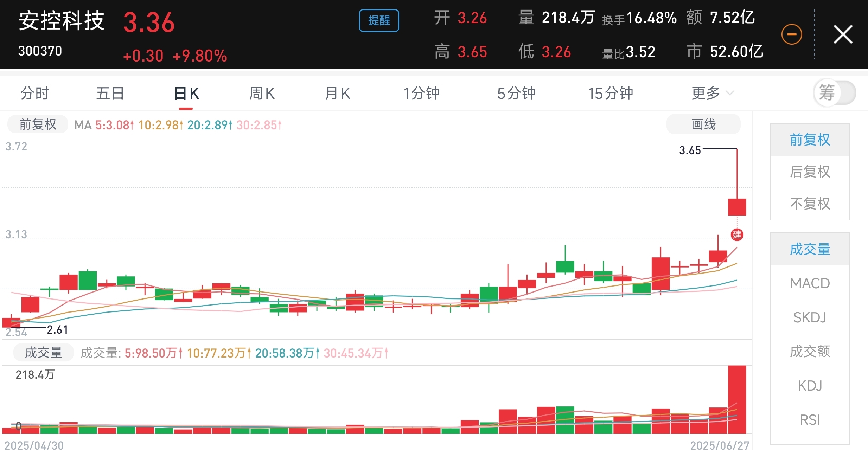Close the stock chart with the X icon
The image size is (868, 450).
(x=843, y=34)
